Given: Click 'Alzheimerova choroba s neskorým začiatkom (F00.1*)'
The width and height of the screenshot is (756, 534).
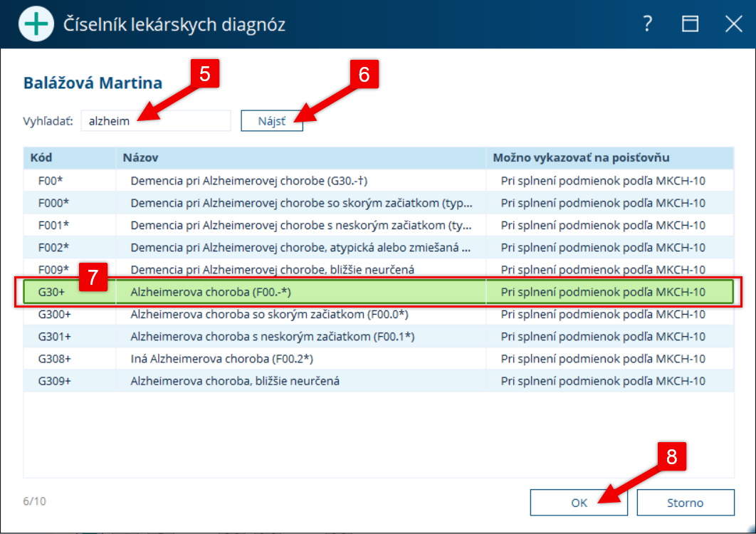Looking at the screenshot, I should coord(273,336).
